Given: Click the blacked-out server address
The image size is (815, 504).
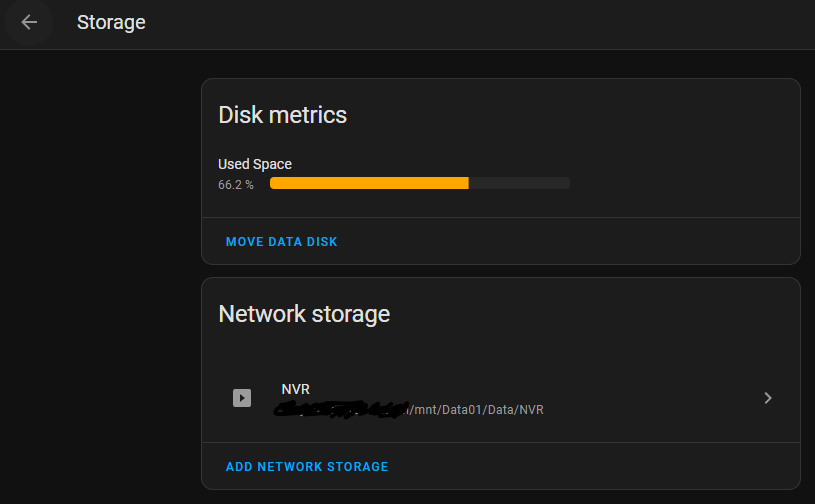Looking at the screenshot, I should [342, 410].
